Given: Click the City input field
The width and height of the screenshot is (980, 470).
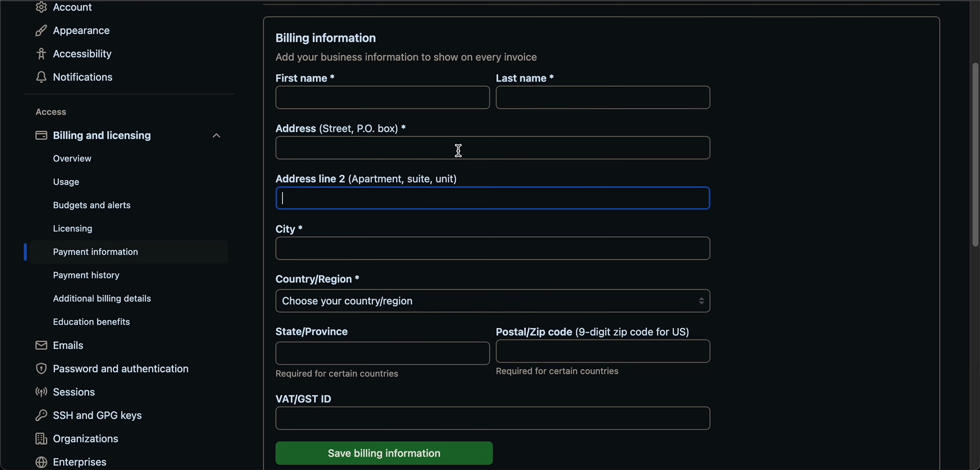Looking at the screenshot, I should (492, 249).
